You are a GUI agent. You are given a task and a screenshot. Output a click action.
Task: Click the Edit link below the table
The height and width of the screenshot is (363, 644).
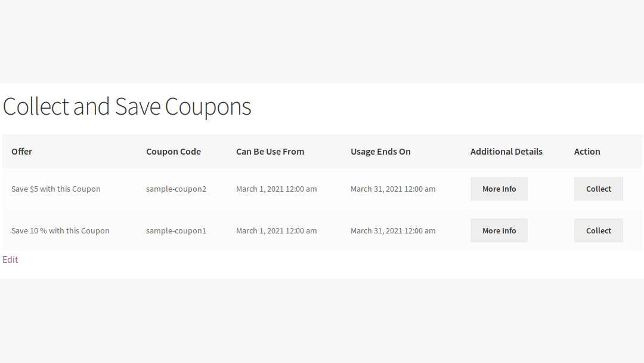(x=10, y=259)
